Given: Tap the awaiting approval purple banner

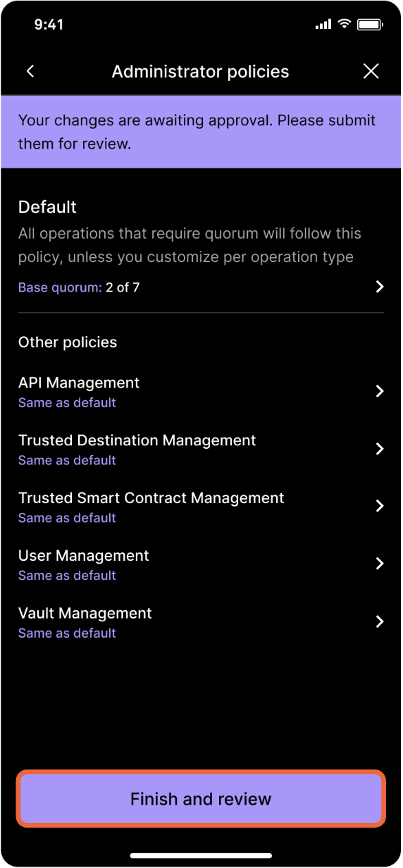Looking at the screenshot, I should pos(201,132).
